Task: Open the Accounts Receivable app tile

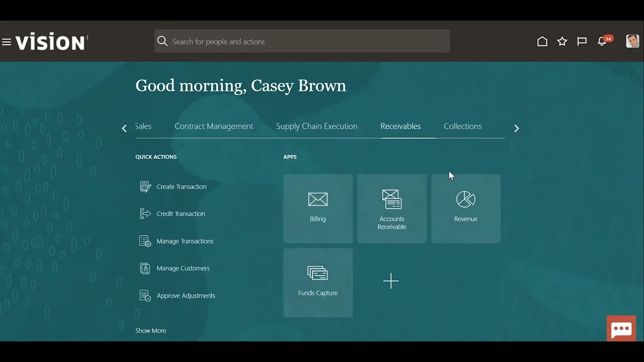Action: coord(392,209)
